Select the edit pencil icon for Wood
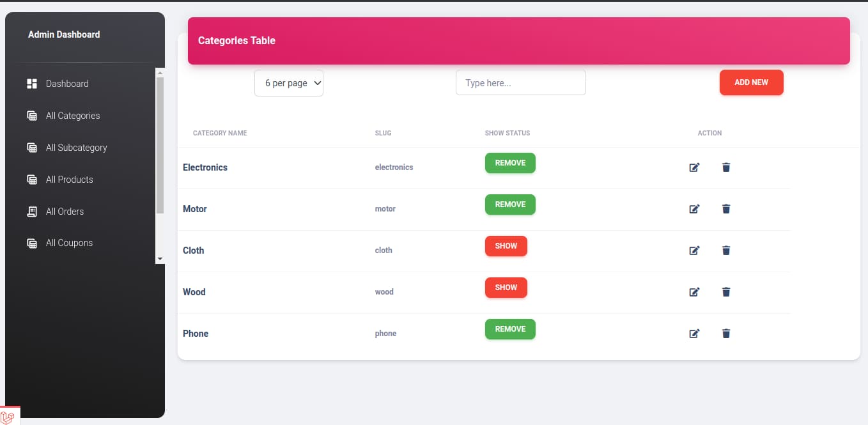The image size is (868, 425). tap(694, 291)
